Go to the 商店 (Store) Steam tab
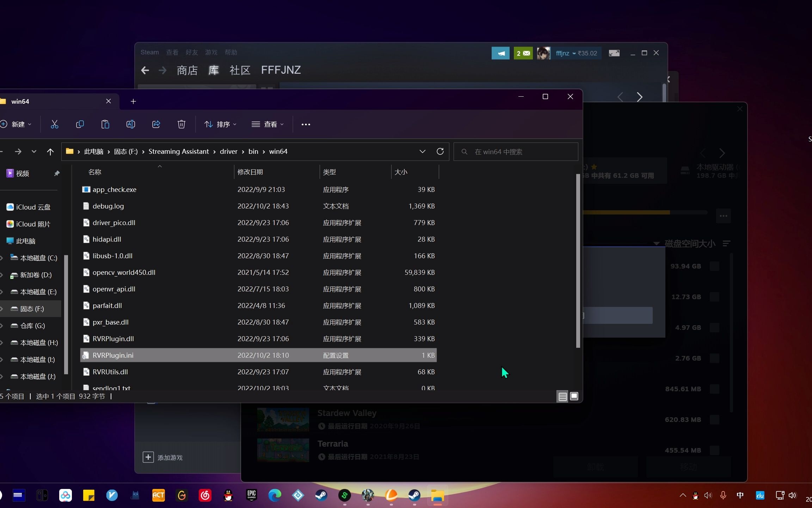Image resolution: width=812 pixels, height=508 pixels. (187, 70)
